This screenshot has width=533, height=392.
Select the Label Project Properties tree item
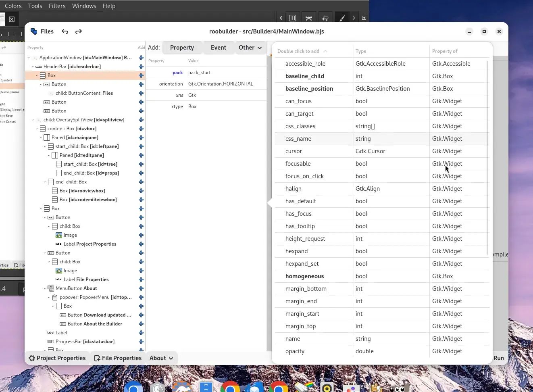pyautogui.click(x=91, y=244)
